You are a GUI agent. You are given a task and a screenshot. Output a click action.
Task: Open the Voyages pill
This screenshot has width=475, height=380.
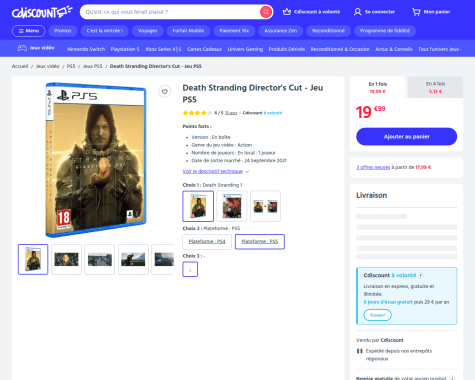point(147,31)
